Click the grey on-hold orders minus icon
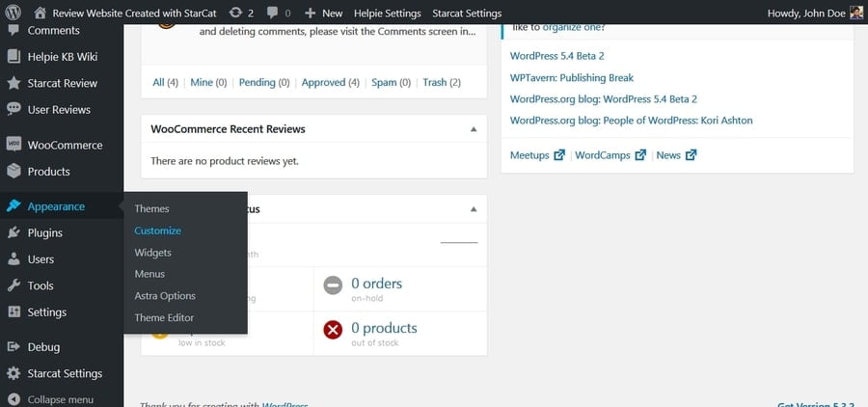The width and height of the screenshot is (868, 407). (x=333, y=285)
